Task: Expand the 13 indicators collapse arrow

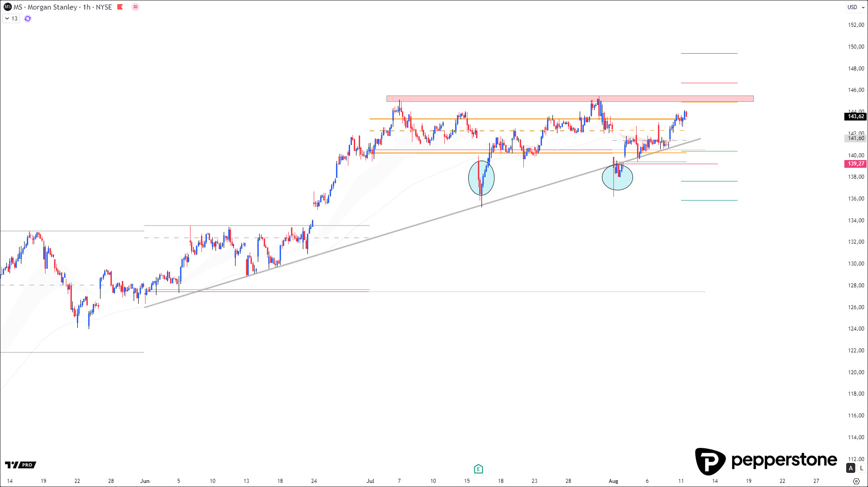Action: (7, 19)
